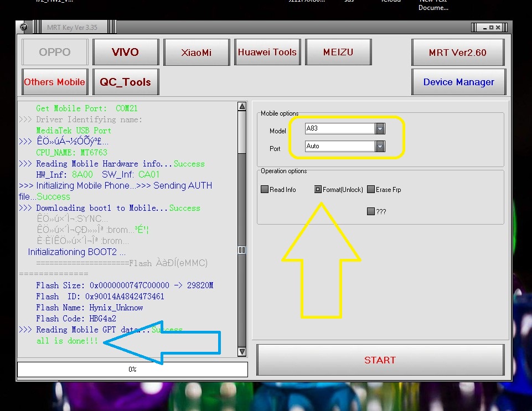
Task: Open Device Manager
Action: click(459, 82)
